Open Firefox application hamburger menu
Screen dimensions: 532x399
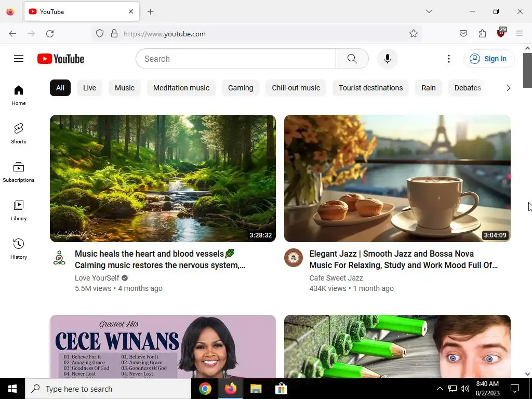tap(520, 33)
